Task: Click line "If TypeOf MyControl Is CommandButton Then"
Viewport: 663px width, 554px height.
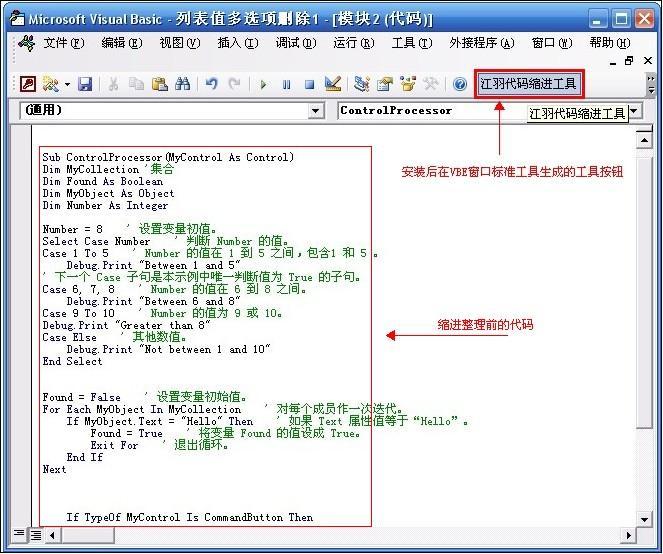Action: (x=190, y=517)
